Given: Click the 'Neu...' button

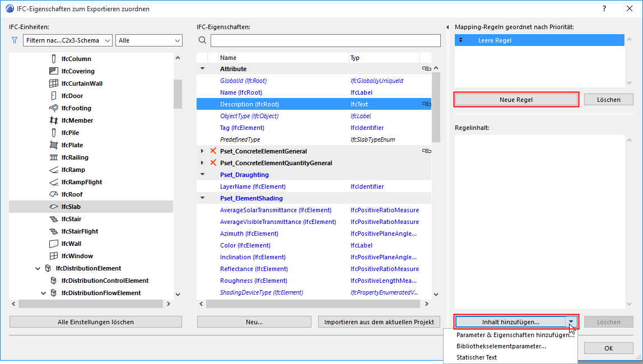Looking at the screenshot, I should coord(254,322).
